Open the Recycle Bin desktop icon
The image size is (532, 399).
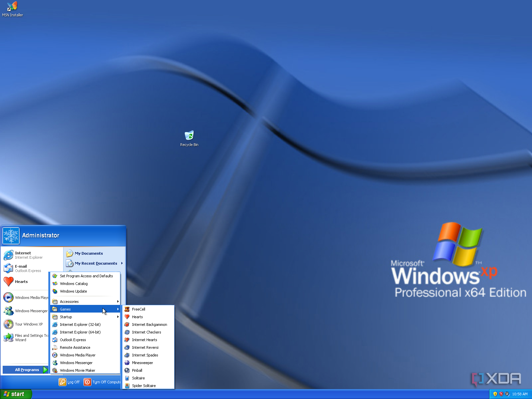point(189,136)
